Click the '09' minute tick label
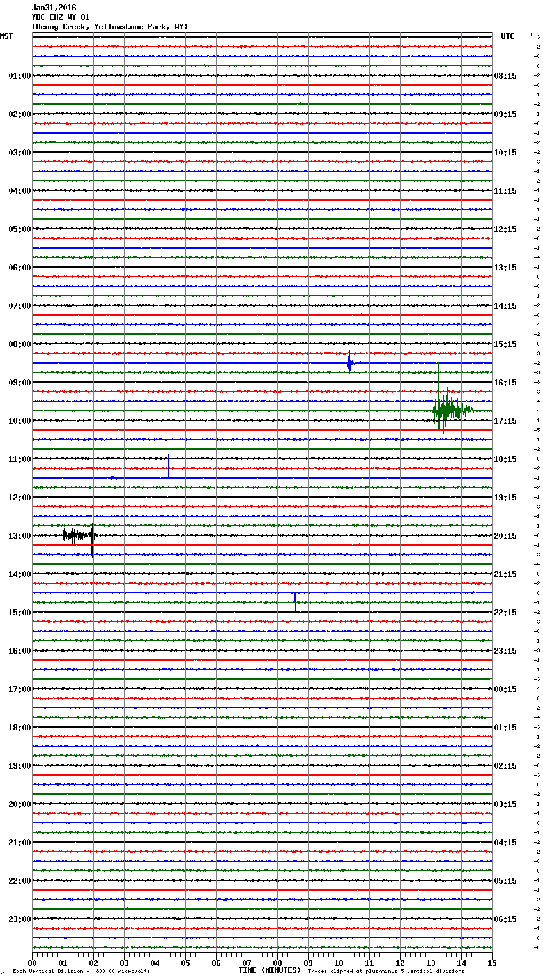 308,963
